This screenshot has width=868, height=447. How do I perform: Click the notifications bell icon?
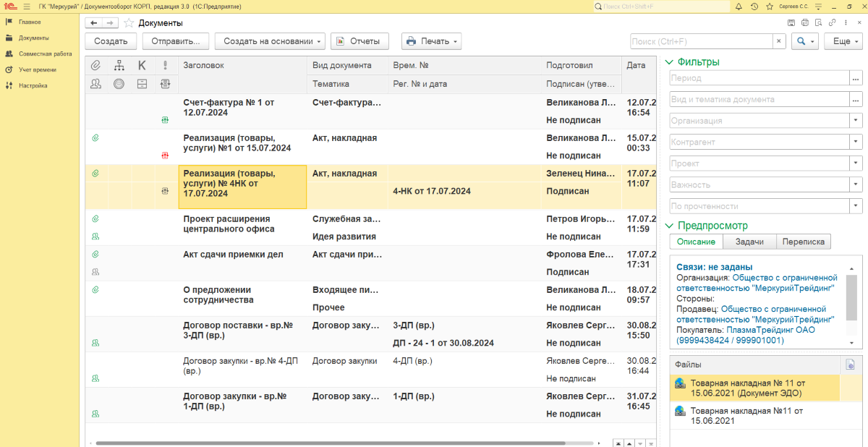tap(739, 7)
